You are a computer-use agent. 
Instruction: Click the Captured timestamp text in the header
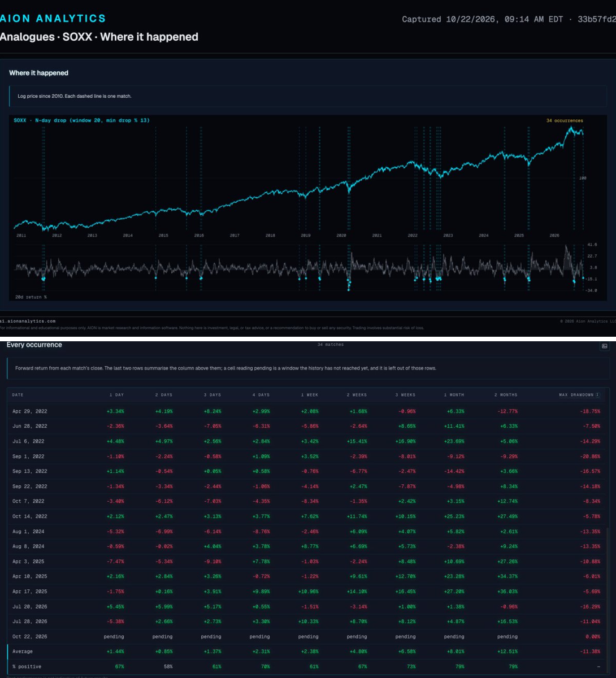pos(509,19)
